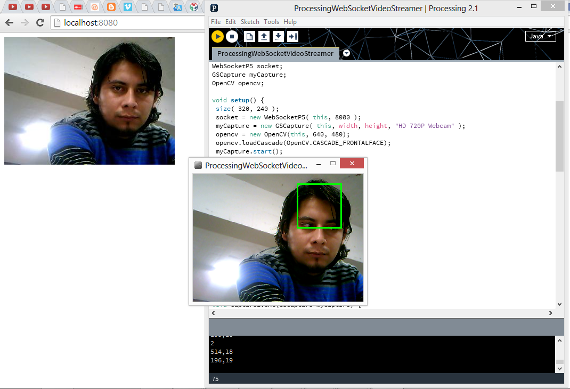Click the 'opencv = new OpenCV' line
The height and width of the screenshot is (389, 570).
pos(282,134)
